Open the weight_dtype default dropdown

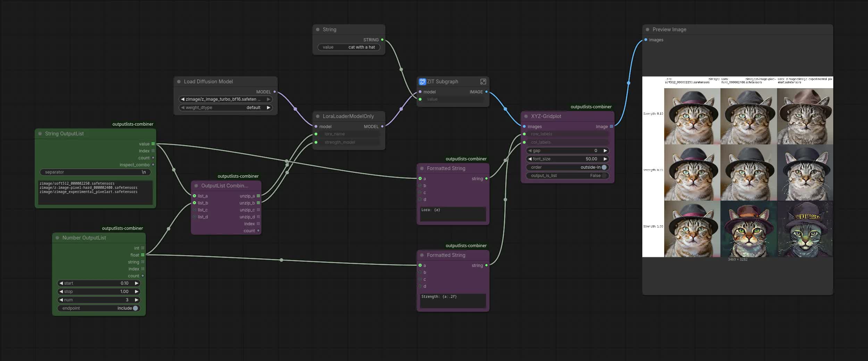pos(226,108)
